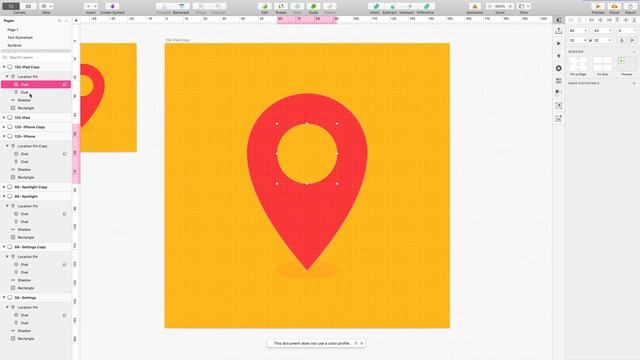Apply the Union boolean operation

click(x=375, y=7)
